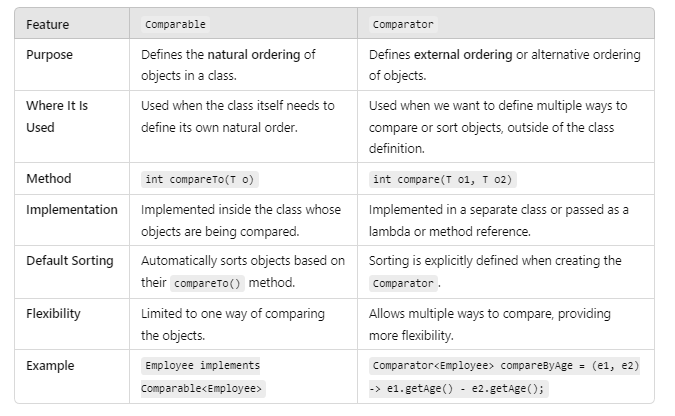Click the Default Sorting row label

[x=70, y=261]
